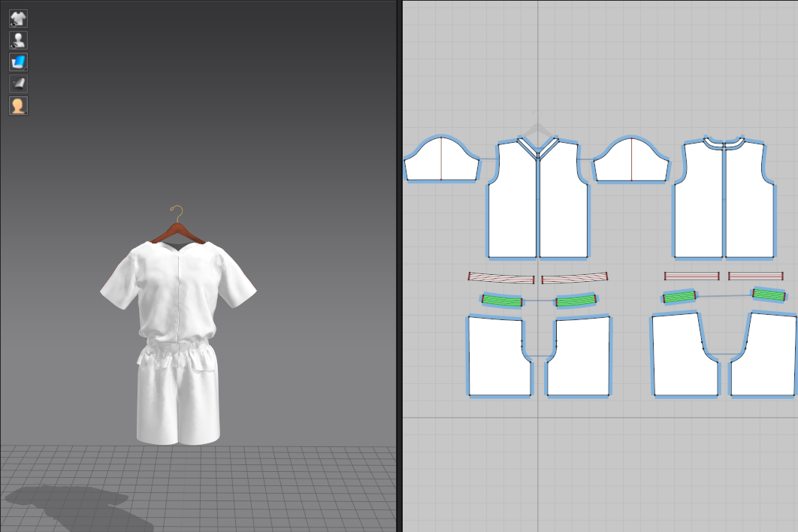The width and height of the screenshot is (798, 532).
Task: Click the avatar skin display mode icon
Action: 17,105
